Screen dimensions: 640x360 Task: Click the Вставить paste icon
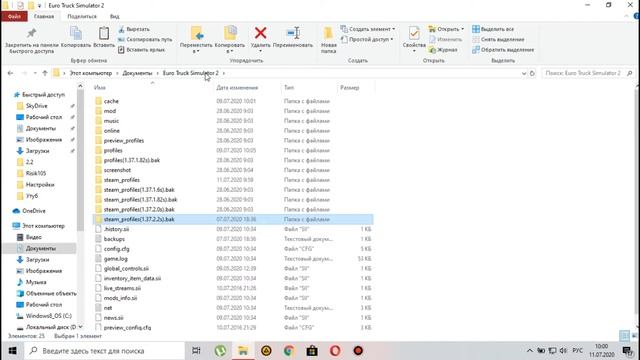pos(104,33)
